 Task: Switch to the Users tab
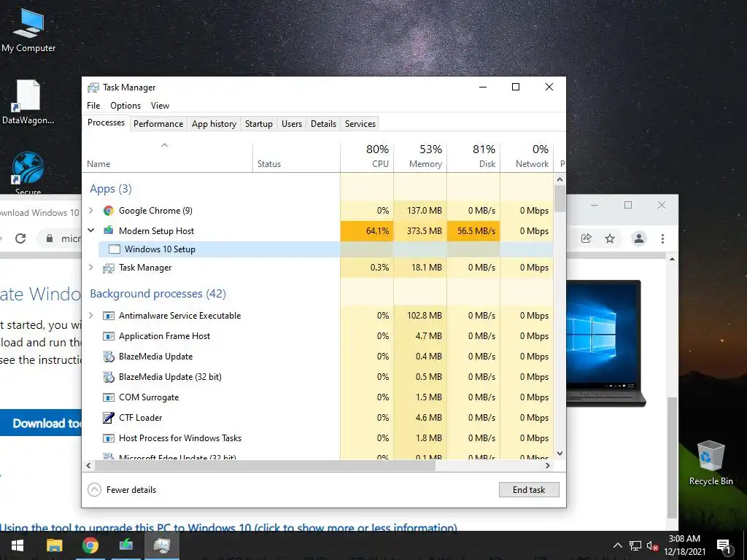click(x=292, y=124)
